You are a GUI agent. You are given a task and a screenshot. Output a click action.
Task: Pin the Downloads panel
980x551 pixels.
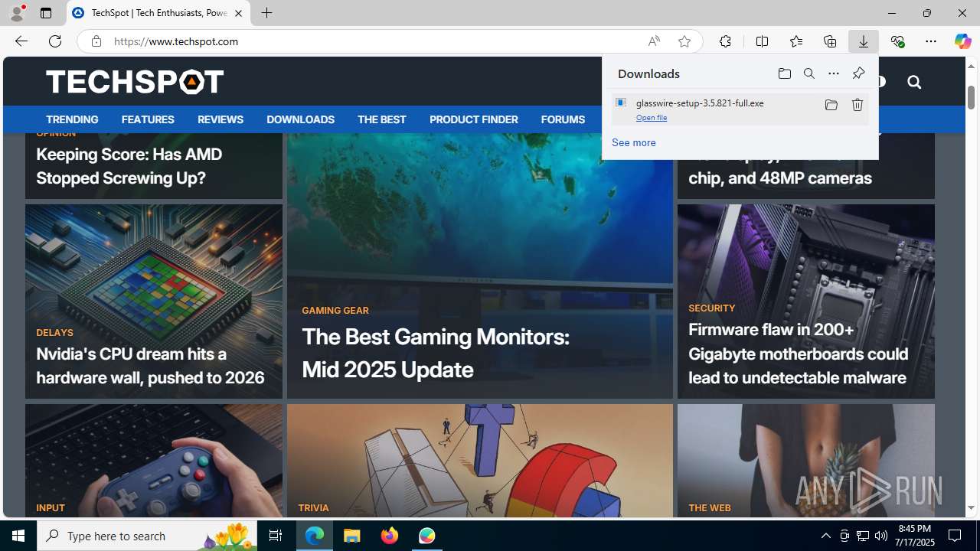pos(858,73)
